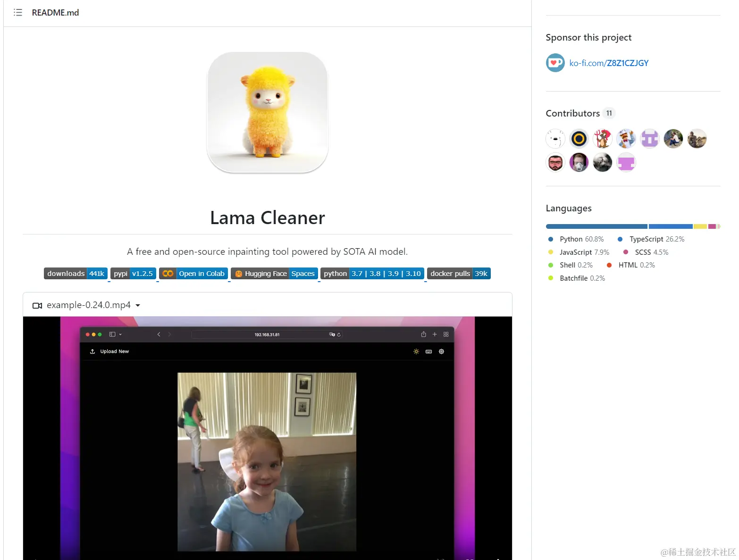
Task: Open the Open in Colab badge
Action: coord(193,274)
